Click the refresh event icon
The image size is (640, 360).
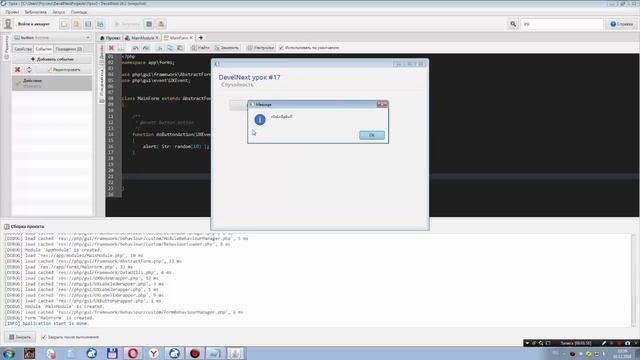point(29,70)
